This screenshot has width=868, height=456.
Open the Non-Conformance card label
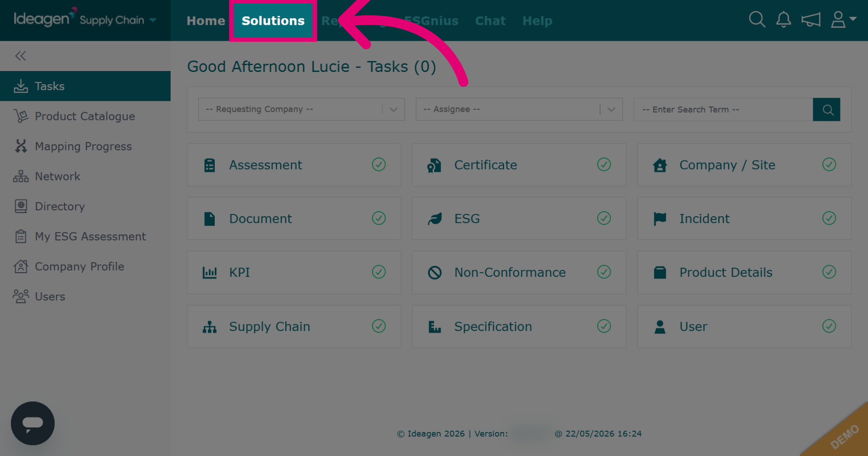(510, 272)
